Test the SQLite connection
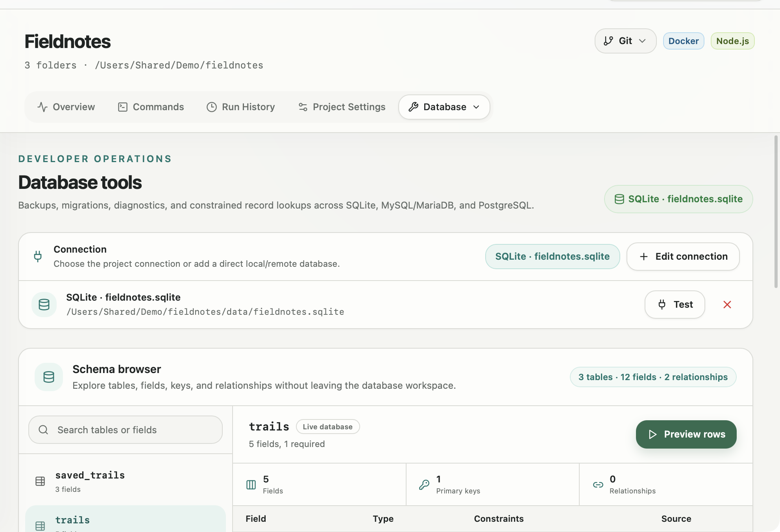Viewport: 780px width, 532px height. pos(675,305)
